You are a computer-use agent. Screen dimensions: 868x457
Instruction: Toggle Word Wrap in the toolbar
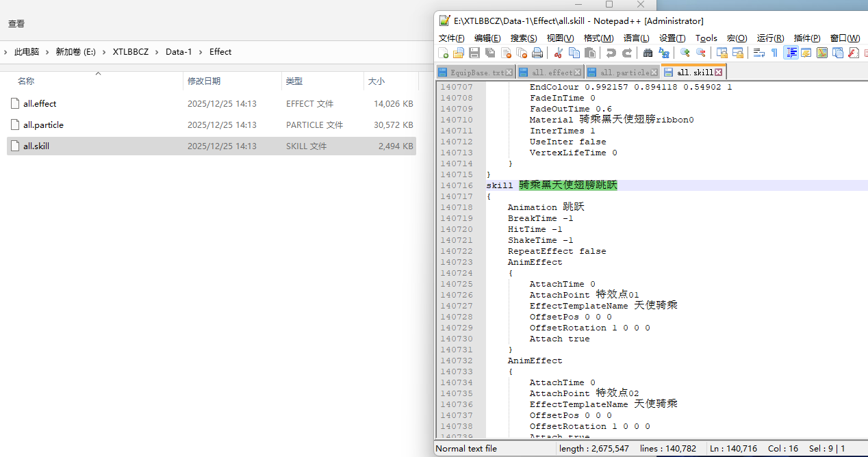pyautogui.click(x=759, y=53)
